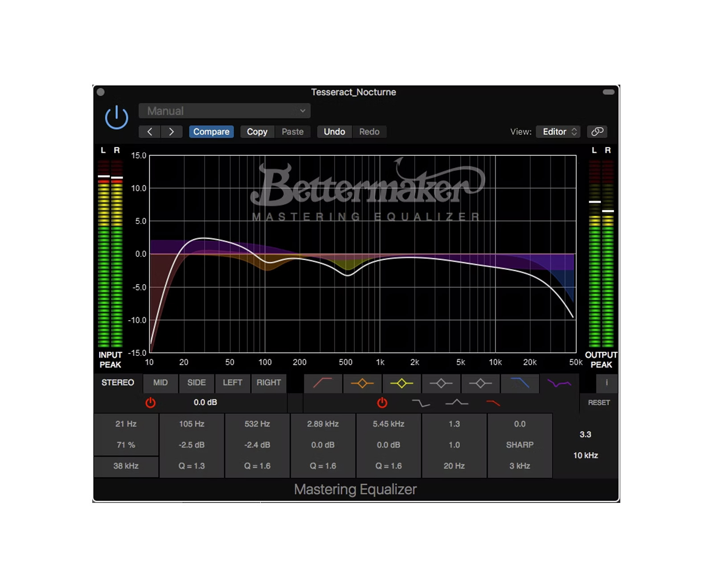Select the orange bell band icon
The width and height of the screenshot is (713, 588).
coord(362,383)
